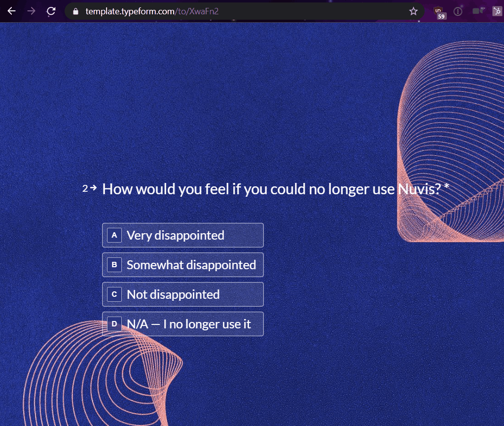This screenshot has width=504, height=426.
Task: Reload the page with the refresh icon
Action: coord(51,11)
